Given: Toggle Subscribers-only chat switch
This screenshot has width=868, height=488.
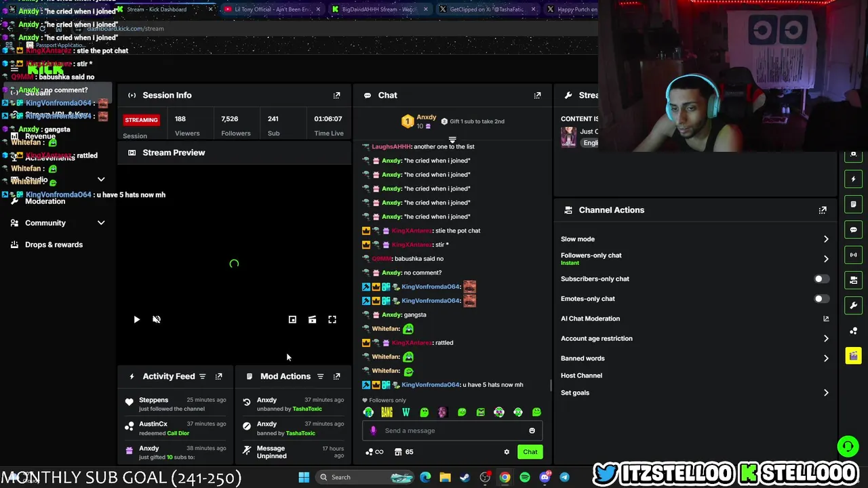Looking at the screenshot, I should (x=821, y=279).
